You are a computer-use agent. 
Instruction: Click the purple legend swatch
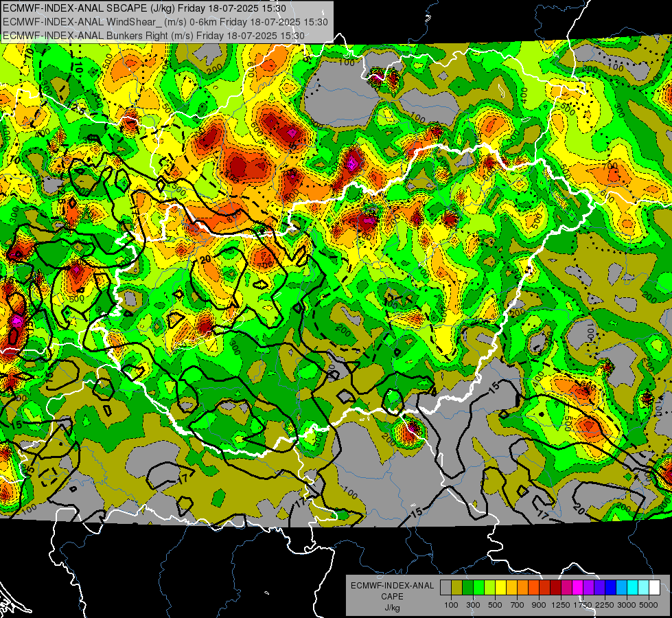pos(588,588)
